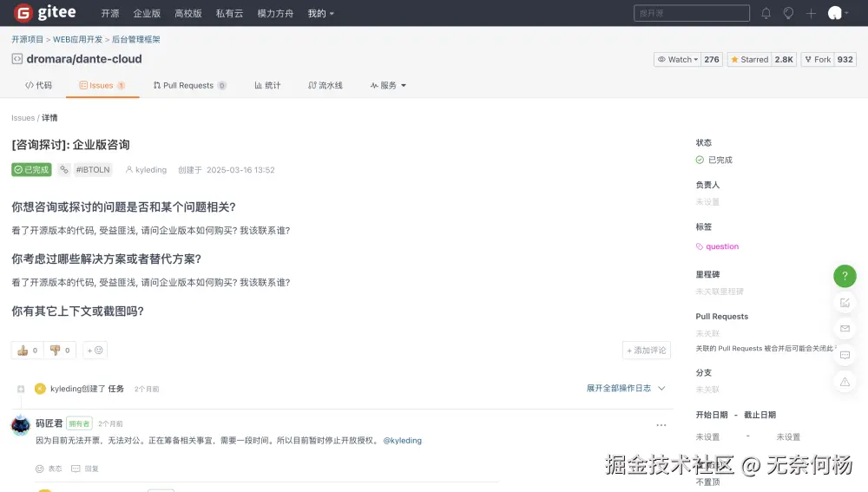The width and height of the screenshot is (868, 492).
Task: Click the 已完成 status badge
Action: tap(31, 169)
